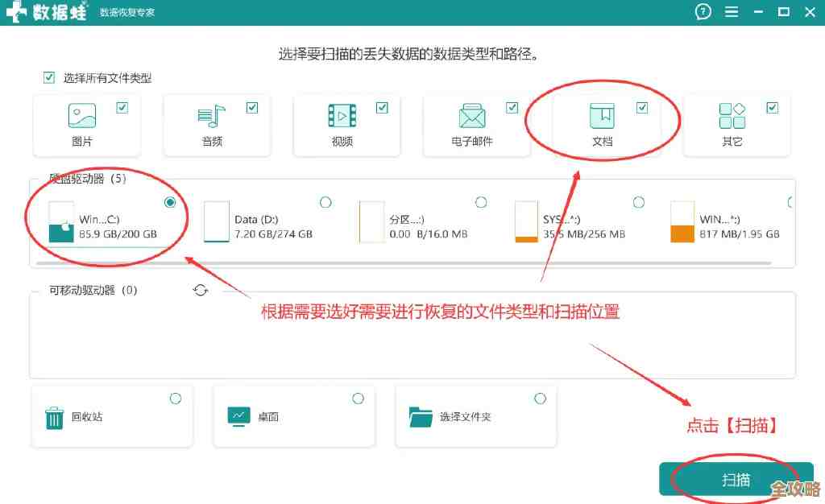Screen dimensions: 825x504
Task: Uncheck the 电子邮件 checkbox
Action: click(x=512, y=106)
